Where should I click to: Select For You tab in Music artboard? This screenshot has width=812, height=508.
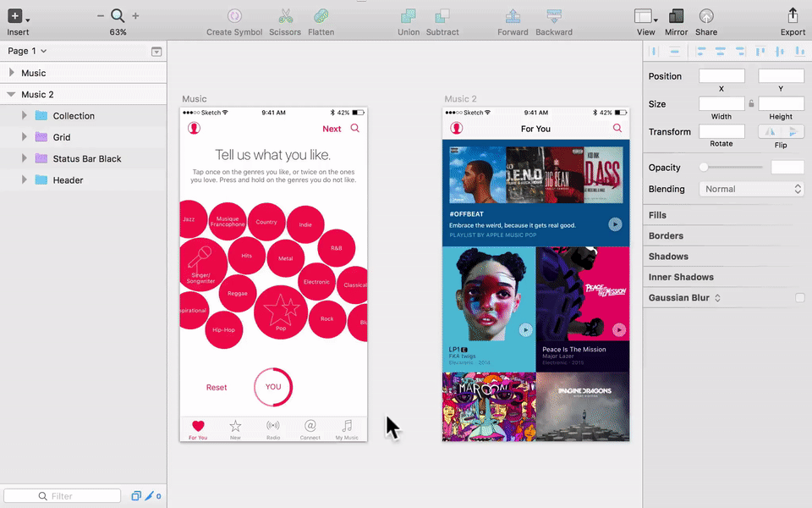tap(198, 430)
